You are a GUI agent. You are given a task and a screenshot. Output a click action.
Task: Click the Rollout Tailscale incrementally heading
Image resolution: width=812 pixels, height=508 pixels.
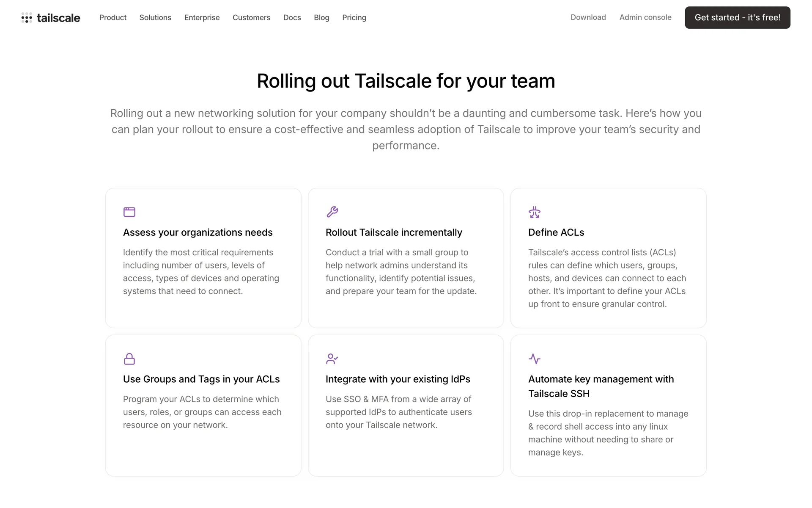394,232
